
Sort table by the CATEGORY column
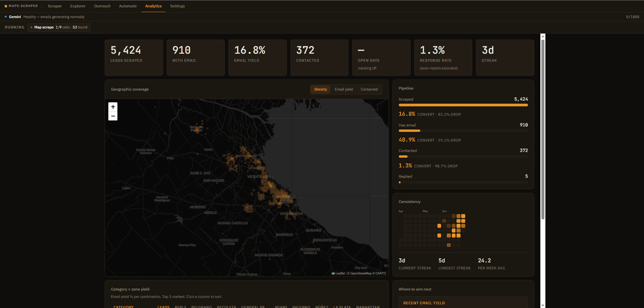click(123, 307)
